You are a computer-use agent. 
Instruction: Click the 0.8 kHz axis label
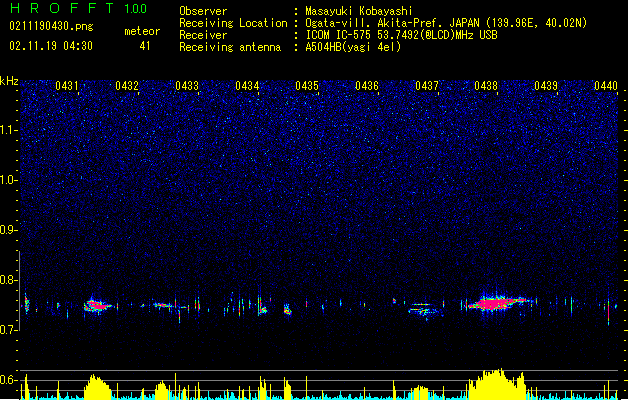click(9, 280)
